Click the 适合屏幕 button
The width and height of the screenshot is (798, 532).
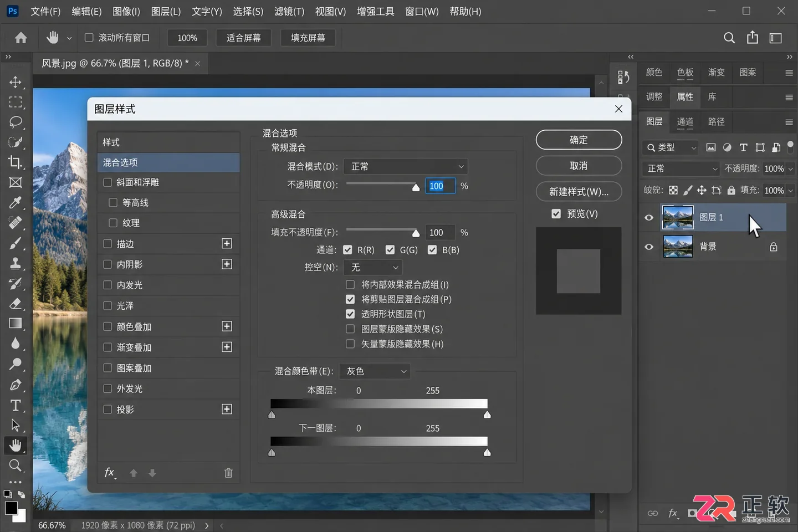243,38
